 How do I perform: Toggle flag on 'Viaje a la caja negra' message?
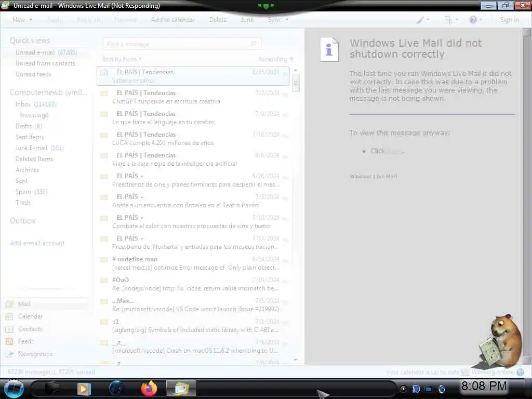tap(285, 157)
